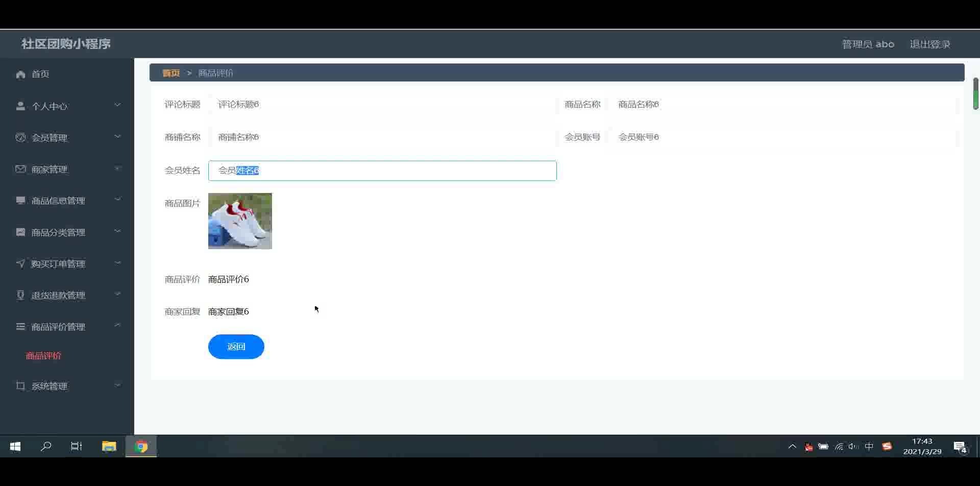Expand the 会员管理 menu chevron
The width and height of the screenshot is (980, 486).
(x=117, y=136)
